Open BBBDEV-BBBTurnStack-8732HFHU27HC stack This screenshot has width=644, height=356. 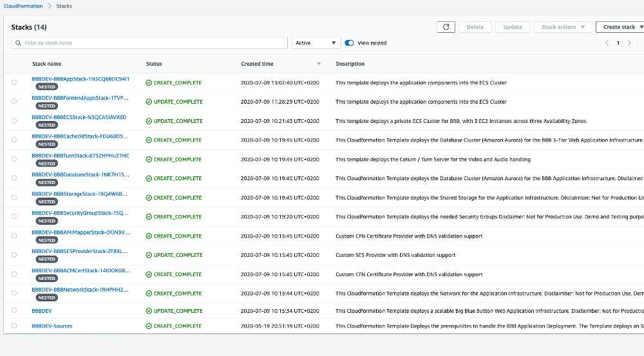pos(80,156)
